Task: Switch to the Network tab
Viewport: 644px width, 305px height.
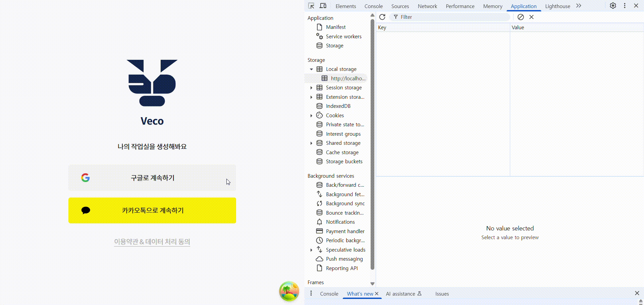Action: pos(427,6)
